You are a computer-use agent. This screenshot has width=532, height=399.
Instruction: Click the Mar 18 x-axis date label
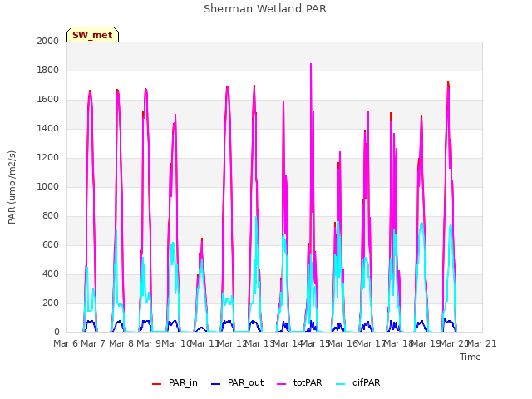pyautogui.click(x=398, y=343)
